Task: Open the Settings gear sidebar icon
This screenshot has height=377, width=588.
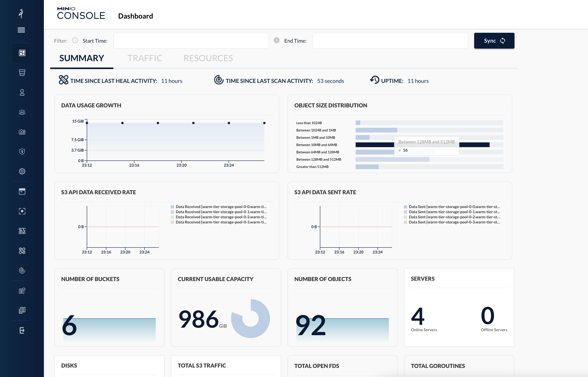Action: 22,171
